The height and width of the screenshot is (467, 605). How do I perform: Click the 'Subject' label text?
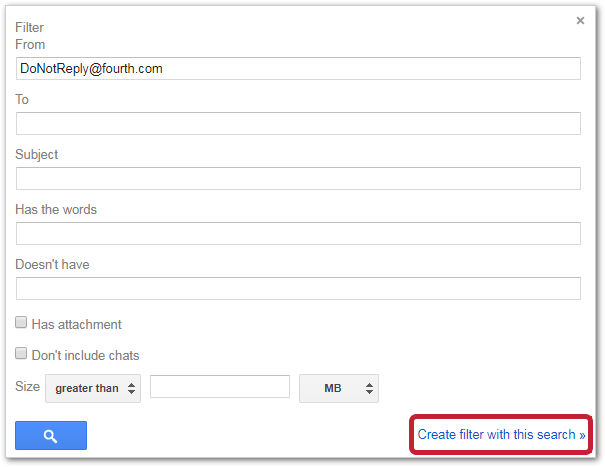(x=37, y=155)
